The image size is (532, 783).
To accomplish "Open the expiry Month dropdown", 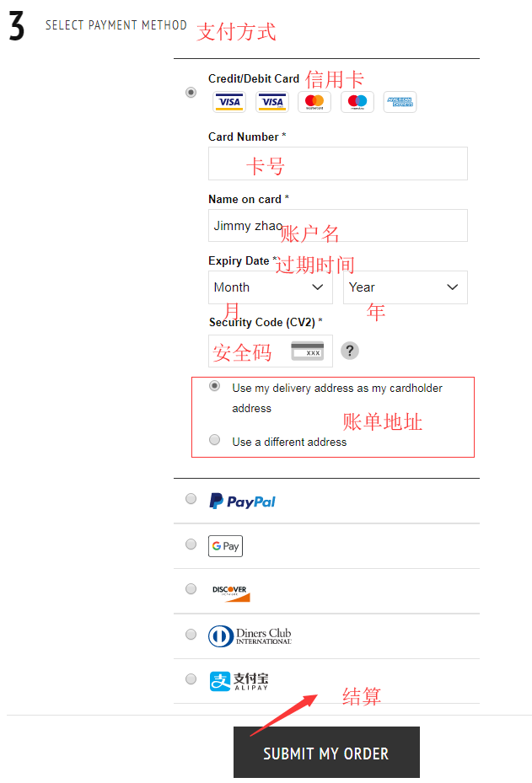I will 271,287.
